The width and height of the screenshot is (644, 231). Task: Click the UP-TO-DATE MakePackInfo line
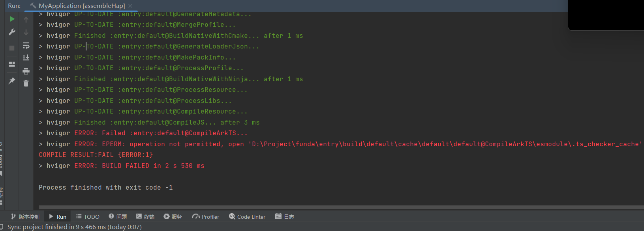[137, 58]
